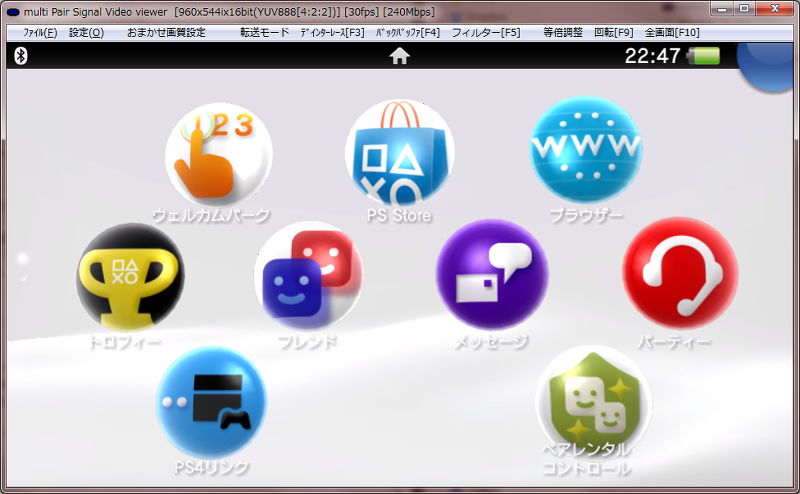The width and height of the screenshot is (800, 494).
Task: Click the 22:47 clock display
Action: [653, 56]
